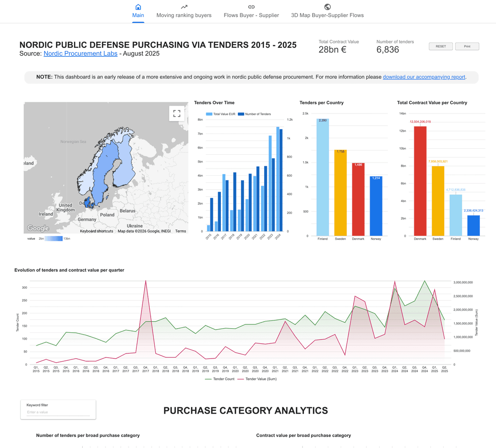This screenshot has height=448, width=496.
Task: Click the Print button
Action: coord(467,46)
